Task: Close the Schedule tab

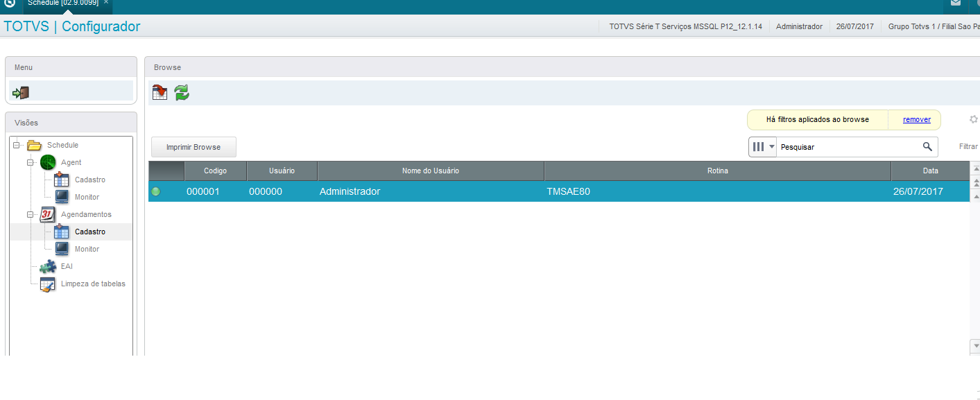Action: pyautogui.click(x=106, y=3)
